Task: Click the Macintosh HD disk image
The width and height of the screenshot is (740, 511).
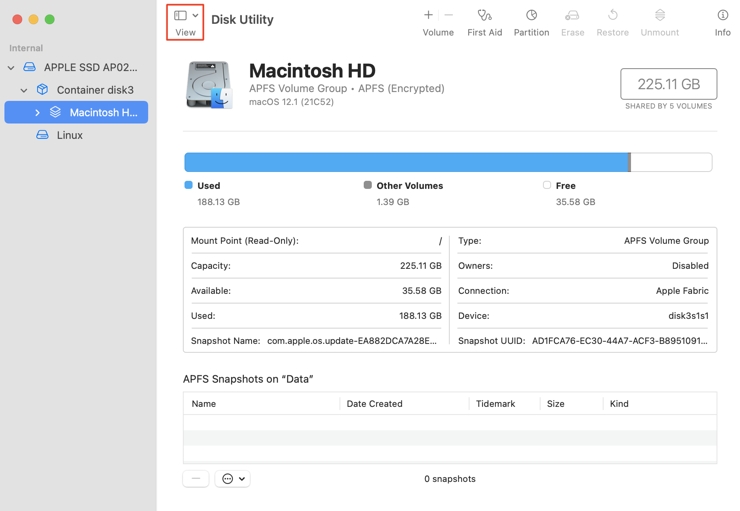Action: point(209,85)
